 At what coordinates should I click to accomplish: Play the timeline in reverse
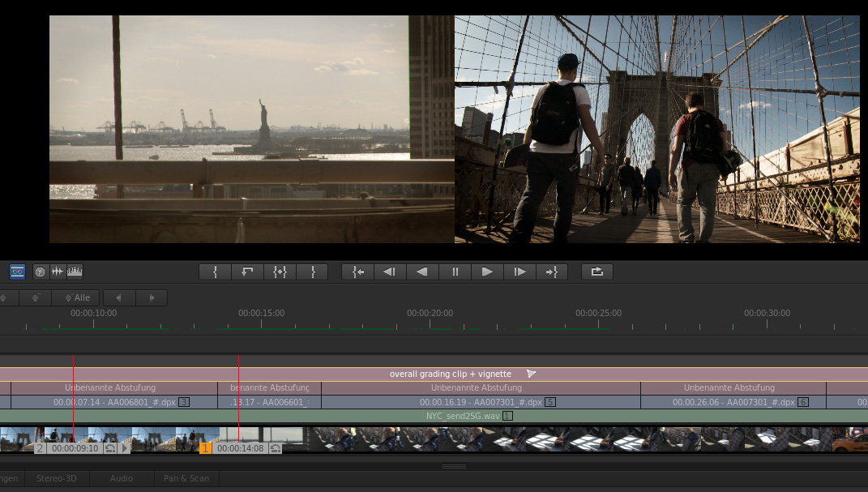click(422, 272)
